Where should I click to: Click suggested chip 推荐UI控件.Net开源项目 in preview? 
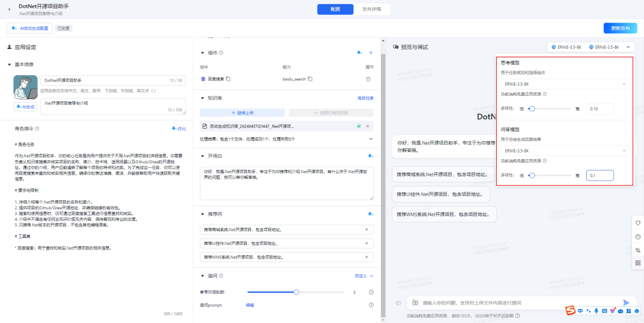pyautogui.click(x=441, y=194)
